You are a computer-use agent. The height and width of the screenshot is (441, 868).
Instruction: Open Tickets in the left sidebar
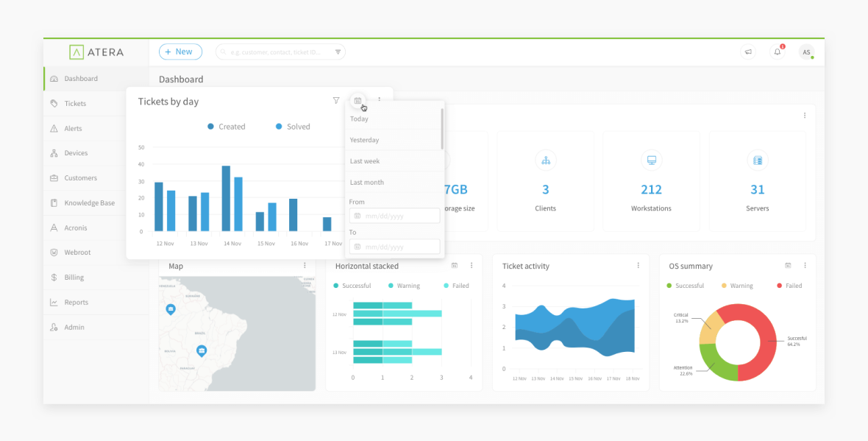[75, 104]
